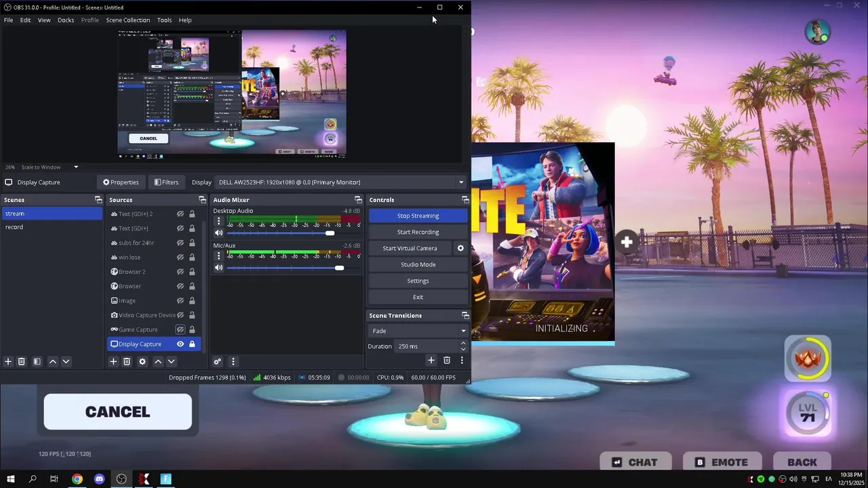Show the win lose source
The image size is (868, 488).
[180, 258]
